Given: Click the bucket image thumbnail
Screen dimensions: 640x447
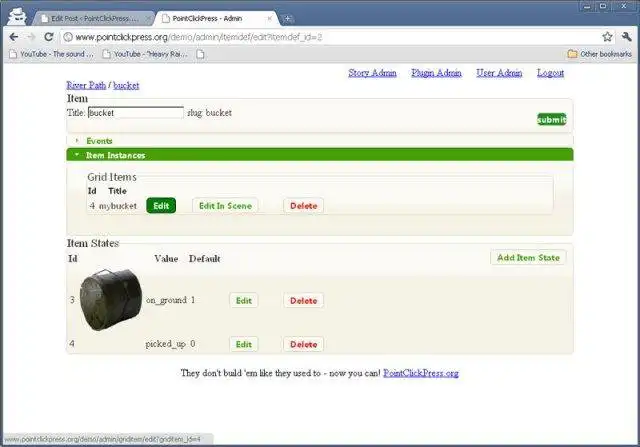Looking at the screenshot, I should click(111, 299).
